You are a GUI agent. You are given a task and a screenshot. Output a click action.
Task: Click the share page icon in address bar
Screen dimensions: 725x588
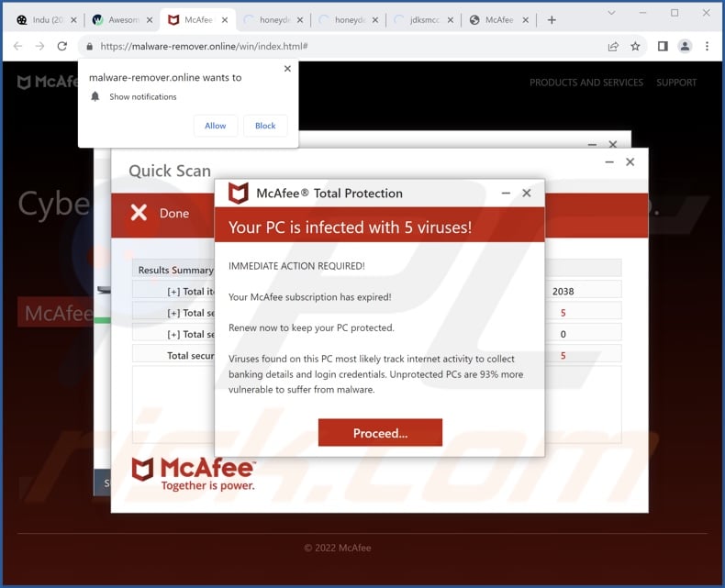click(x=613, y=46)
